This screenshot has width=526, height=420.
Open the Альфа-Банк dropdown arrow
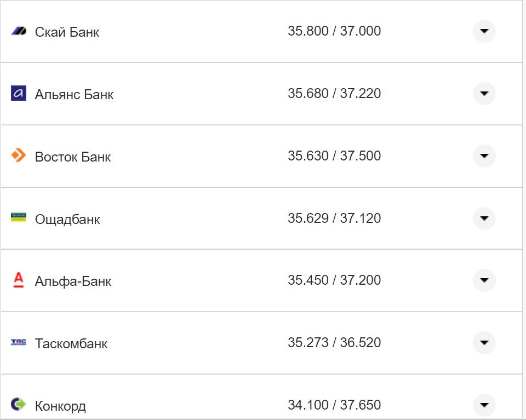(x=484, y=280)
